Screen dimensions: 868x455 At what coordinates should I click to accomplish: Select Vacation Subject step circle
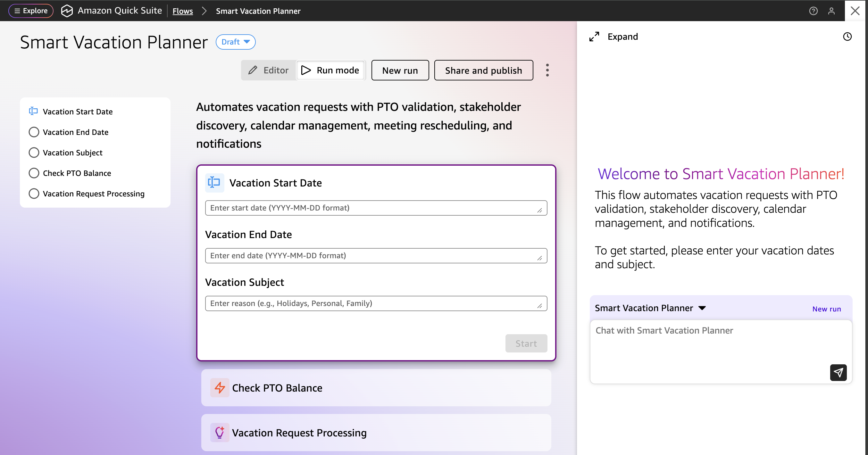(x=34, y=153)
